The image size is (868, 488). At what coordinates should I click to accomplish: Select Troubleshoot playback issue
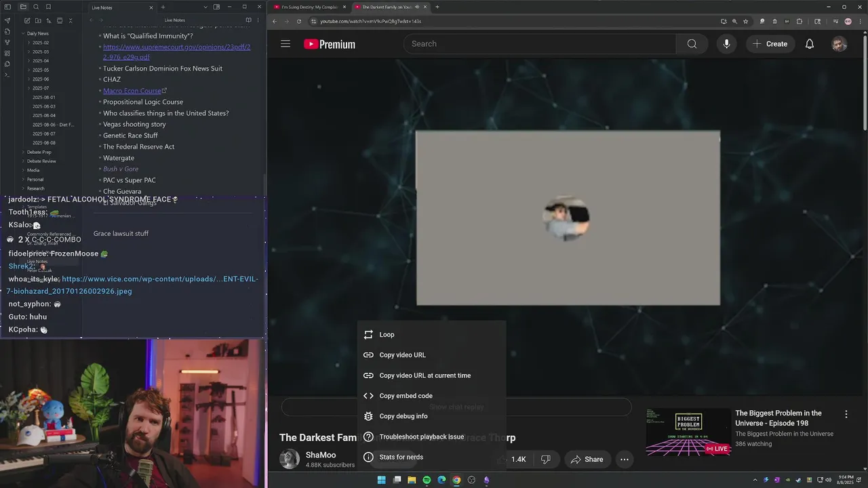coord(432,436)
